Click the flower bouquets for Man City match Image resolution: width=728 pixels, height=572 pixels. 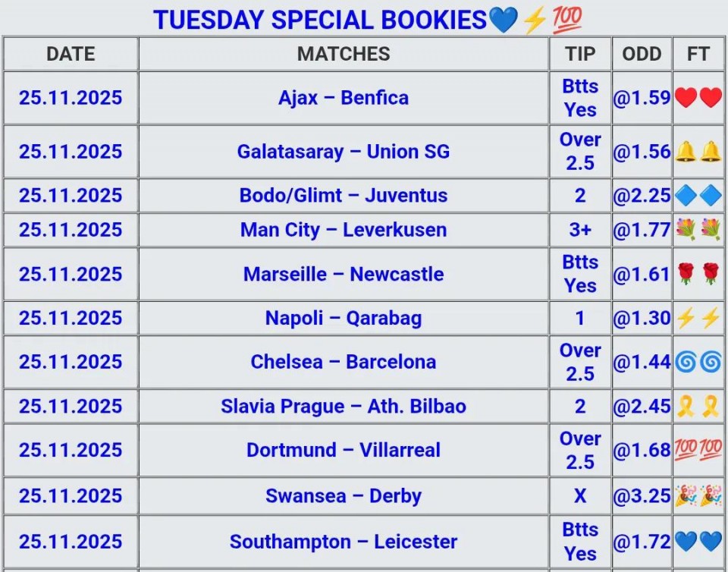(698, 230)
